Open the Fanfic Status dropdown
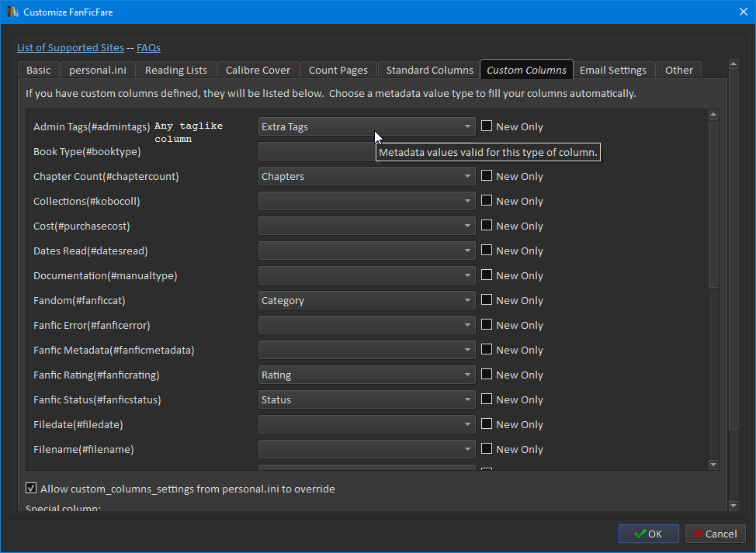Viewport: 756px width, 553px height. tap(366, 399)
